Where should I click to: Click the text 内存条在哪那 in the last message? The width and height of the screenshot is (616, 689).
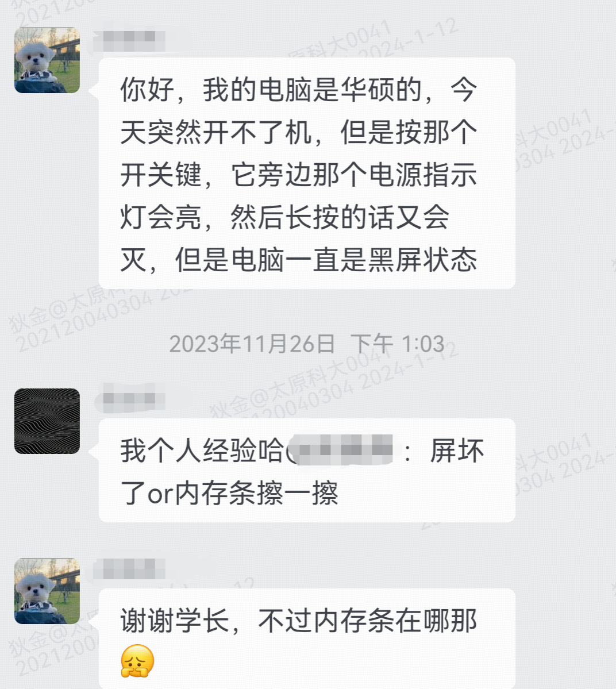(395, 621)
